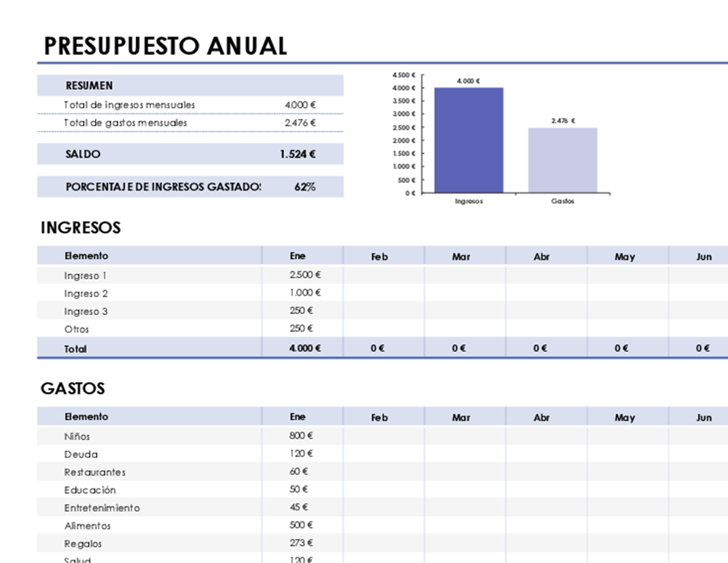Screen dimensions: 728x563
Task: Click the 50 € cell for Educación
Action: pos(299,489)
